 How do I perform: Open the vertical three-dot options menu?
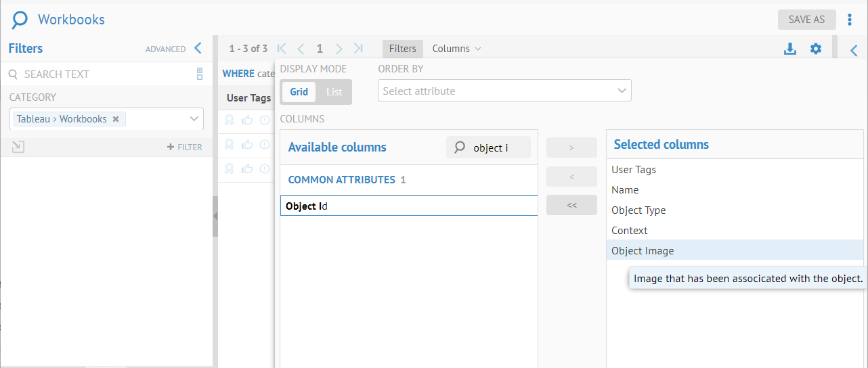pyautogui.click(x=850, y=20)
